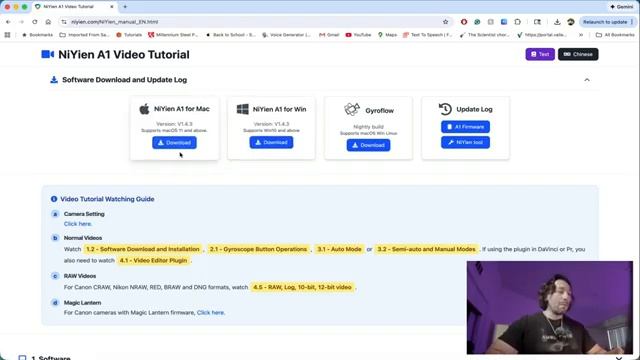The width and height of the screenshot is (640, 360).
Task: Open Gemini in the tab bar
Action: (x=622, y=7)
